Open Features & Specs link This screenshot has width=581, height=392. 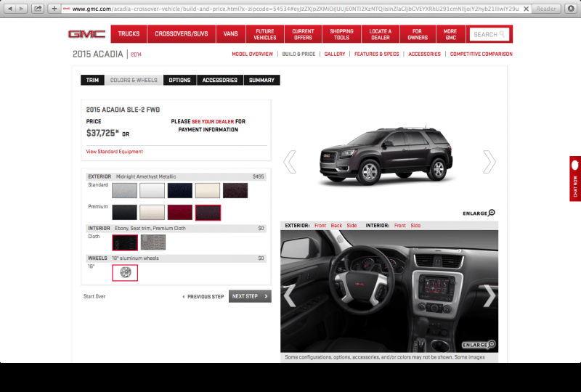tap(376, 54)
